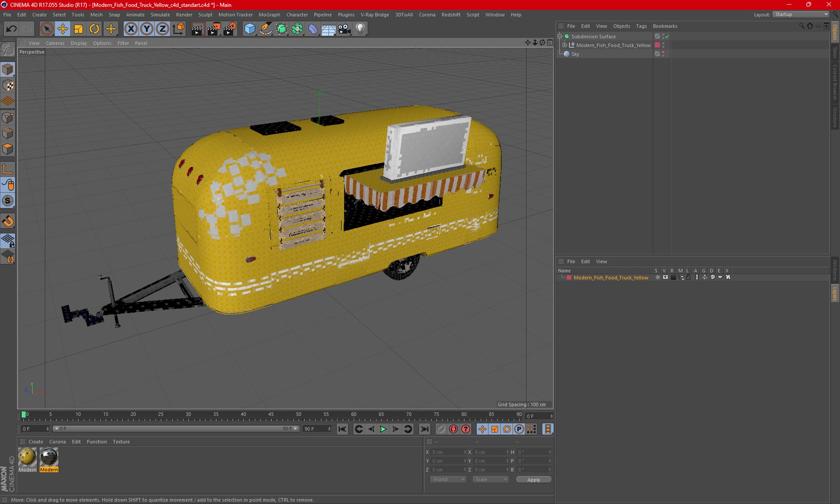Activate the Rotate tool
Screen dimensions: 840x504
pos(94,29)
